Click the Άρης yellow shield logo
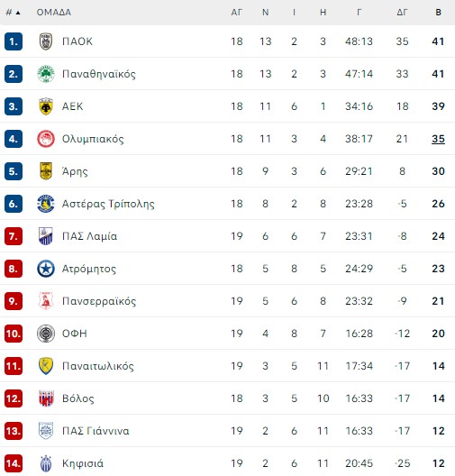The image size is (455, 476). click(46, 171)
